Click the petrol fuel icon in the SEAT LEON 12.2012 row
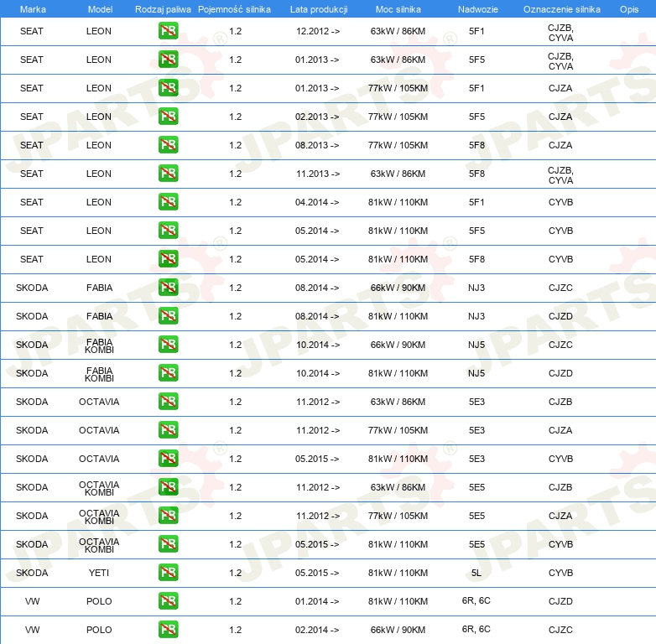Screen dimensions: 656x644 (x=168, y=31)
